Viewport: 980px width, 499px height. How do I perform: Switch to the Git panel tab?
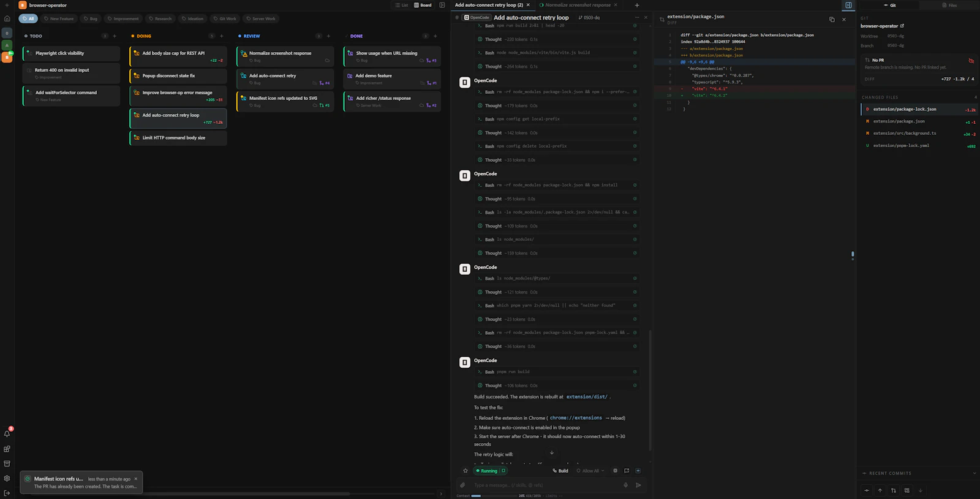point(890,5)
